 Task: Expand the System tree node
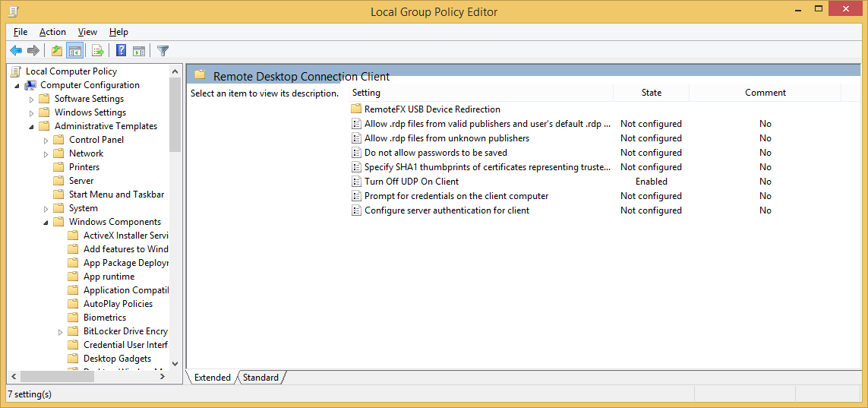(46, 208)
